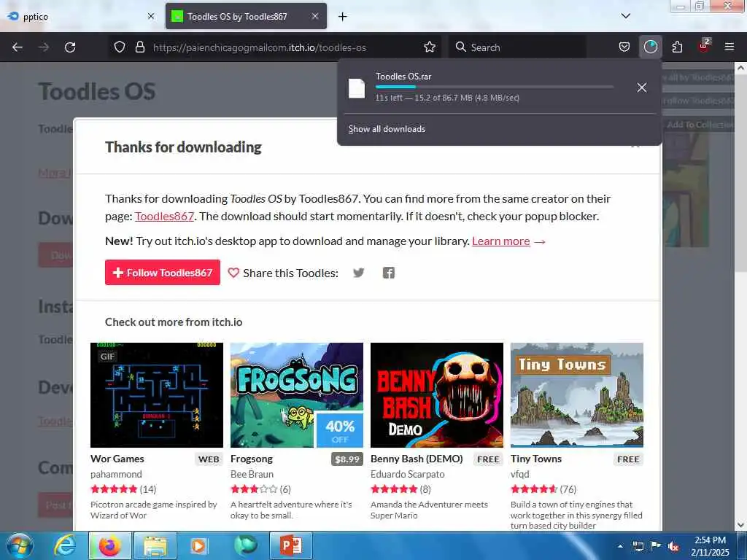Share on Twitter icon

click(x=359, y=273)
